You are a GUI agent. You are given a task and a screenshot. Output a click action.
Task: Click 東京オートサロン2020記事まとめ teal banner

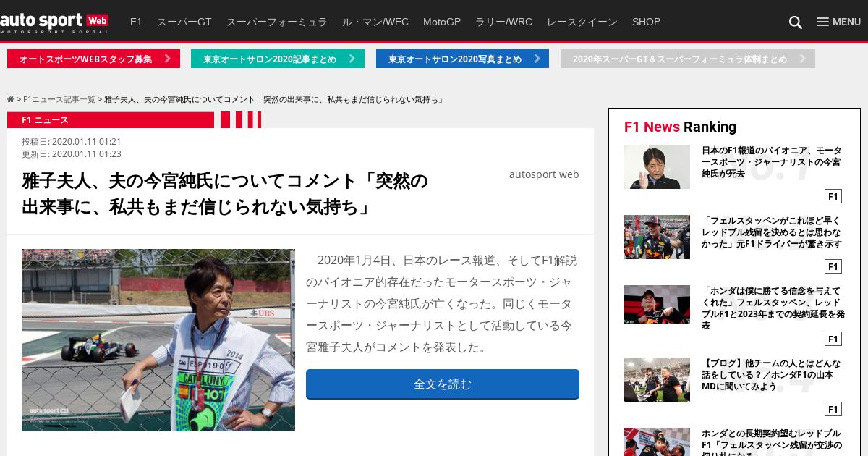(x=278, y=59)
